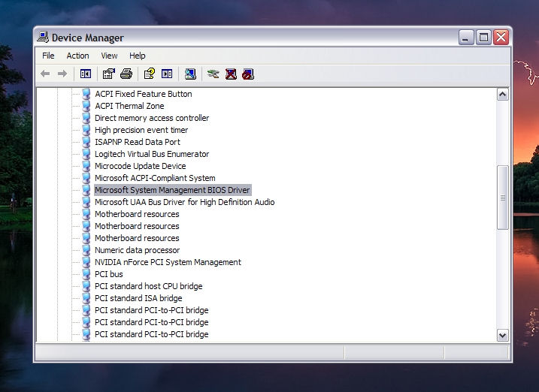Click device icon beside High precision event timer
539x392 pixels.
(x=86, y=130)
